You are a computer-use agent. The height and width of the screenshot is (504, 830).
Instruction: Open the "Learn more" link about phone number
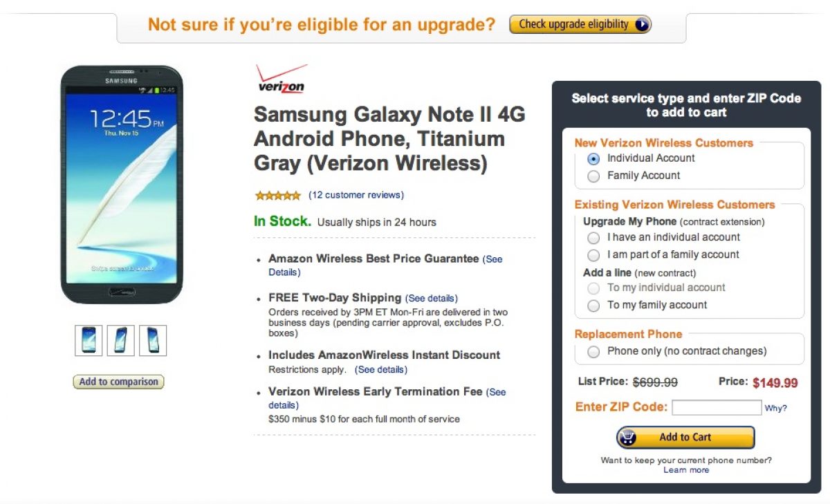click(x=686, y=470)
